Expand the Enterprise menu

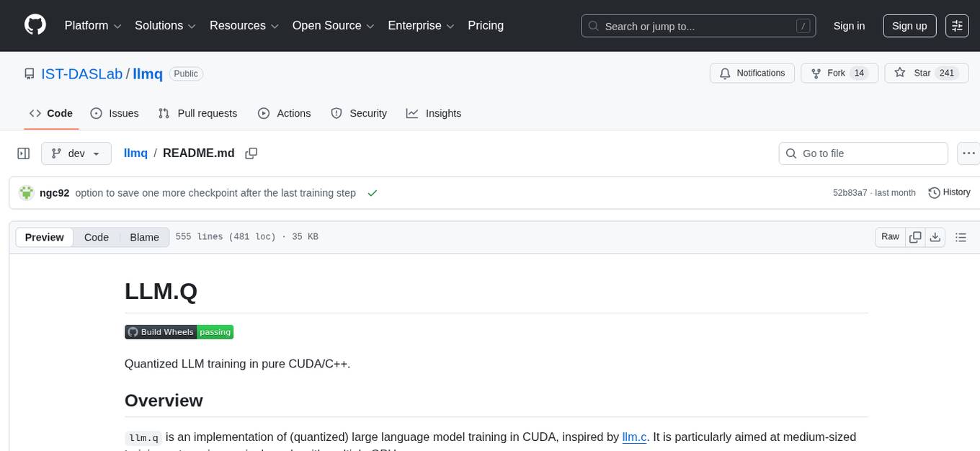pos(421,25)
